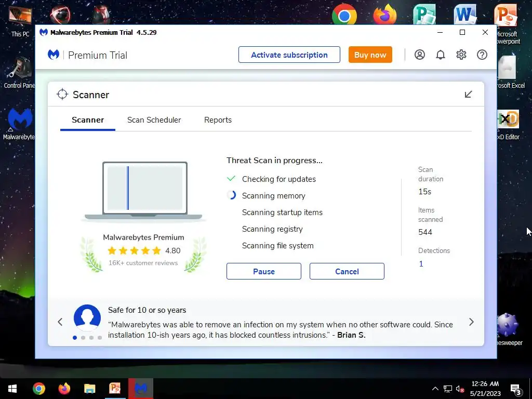Open Firefox desktop shortcut
The image size is (532, 399).
(385, 15)
